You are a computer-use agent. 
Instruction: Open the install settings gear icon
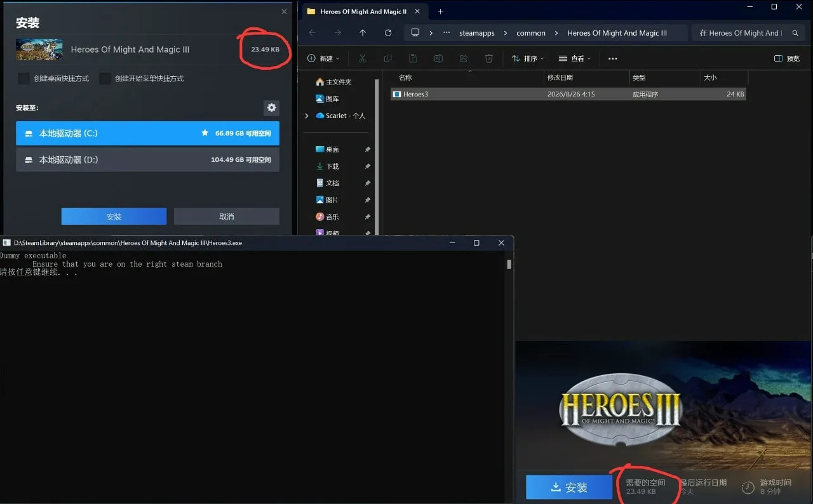(x=271, y=108)
